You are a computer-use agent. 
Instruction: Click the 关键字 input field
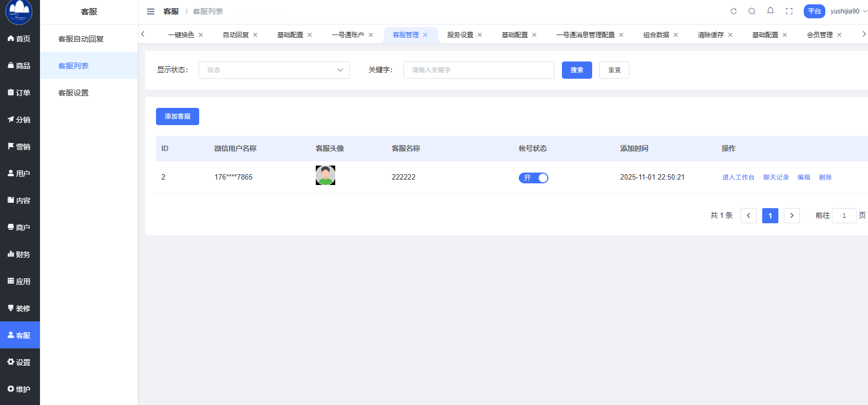point(478,70)
